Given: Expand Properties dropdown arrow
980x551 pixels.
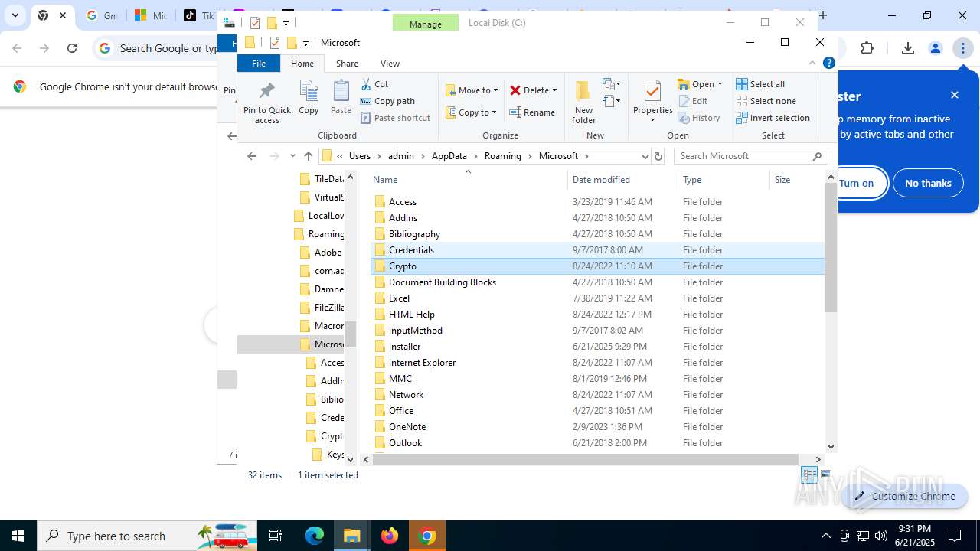Looking at the screenshot, I should [x=652, y=120].
